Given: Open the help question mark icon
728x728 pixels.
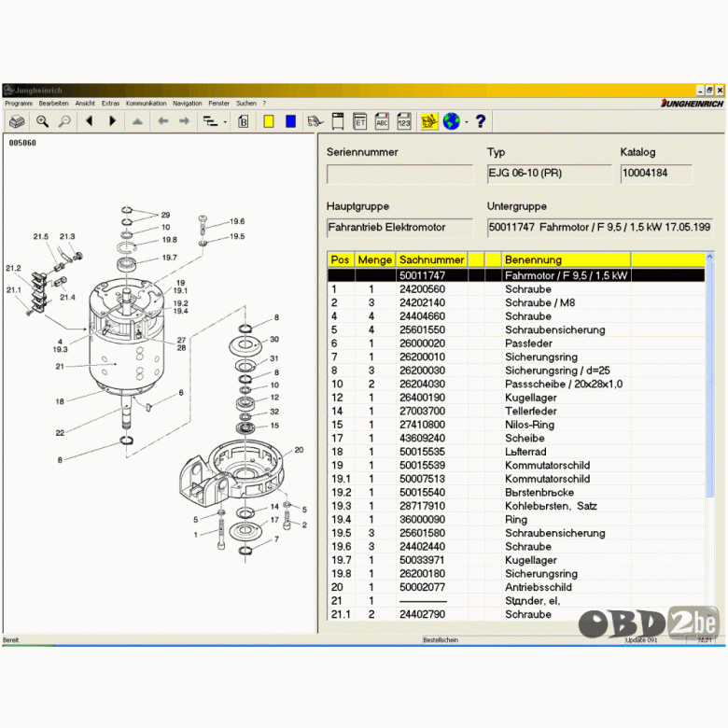Looking at the screenshot, I should [481, 121].
